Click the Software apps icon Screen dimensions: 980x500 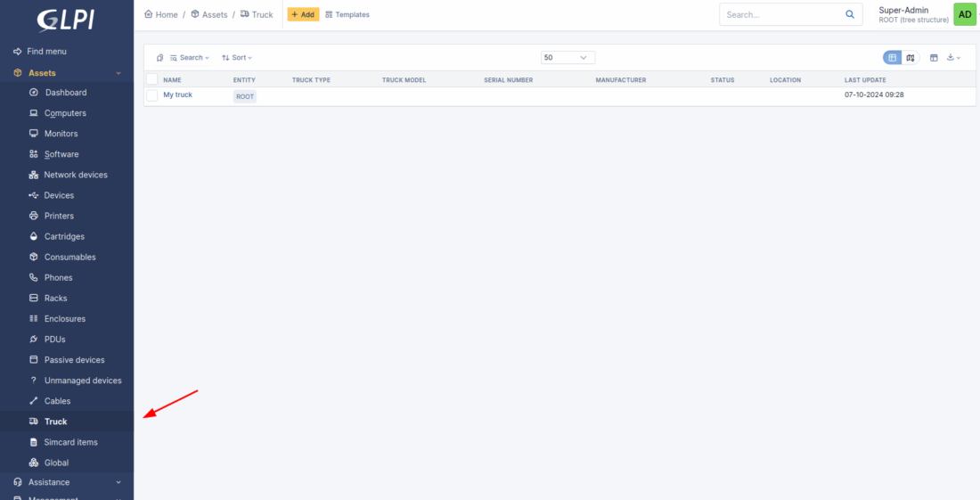tap(34, 154)
